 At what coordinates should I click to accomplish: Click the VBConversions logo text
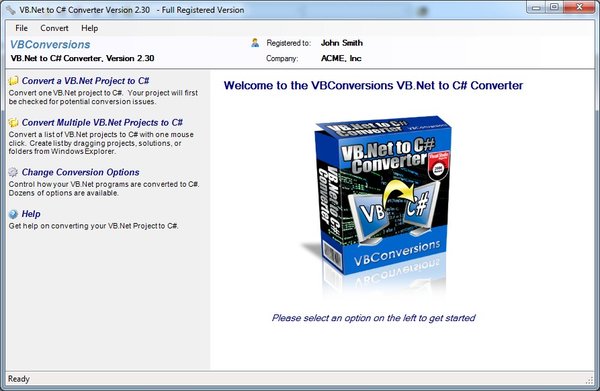pyautogui.click(x=50, y=44)
